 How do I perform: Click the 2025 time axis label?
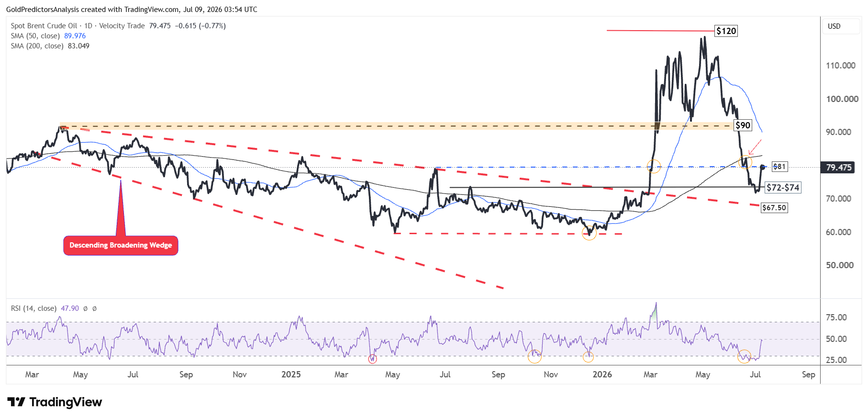pyautogui.click(x=291, y=375)
